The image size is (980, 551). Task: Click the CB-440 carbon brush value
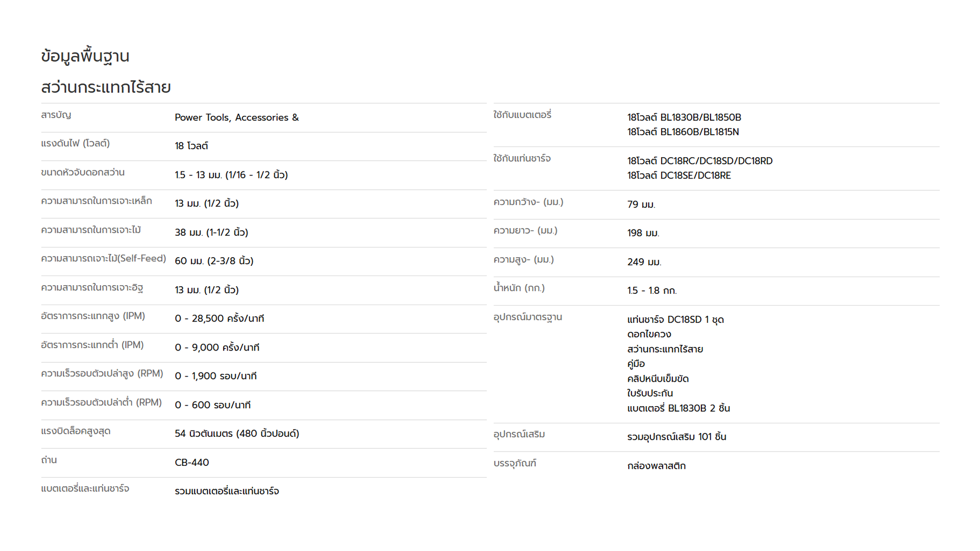click(x=192, y=463)
